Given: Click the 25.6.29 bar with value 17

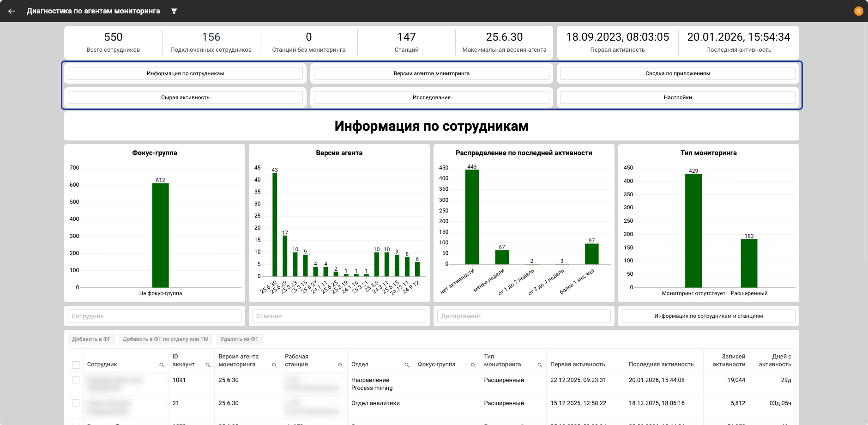Looking at the screenshot, I should pyautogui.click(x=285, y=256).
